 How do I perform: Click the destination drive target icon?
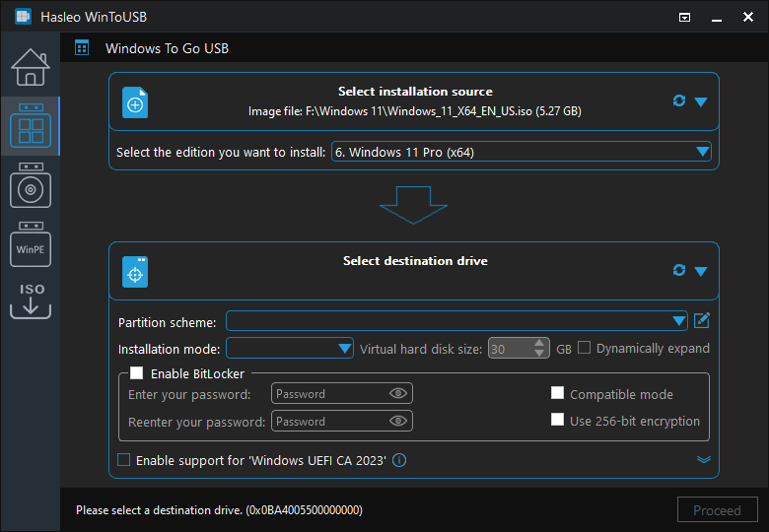(135, 272)
